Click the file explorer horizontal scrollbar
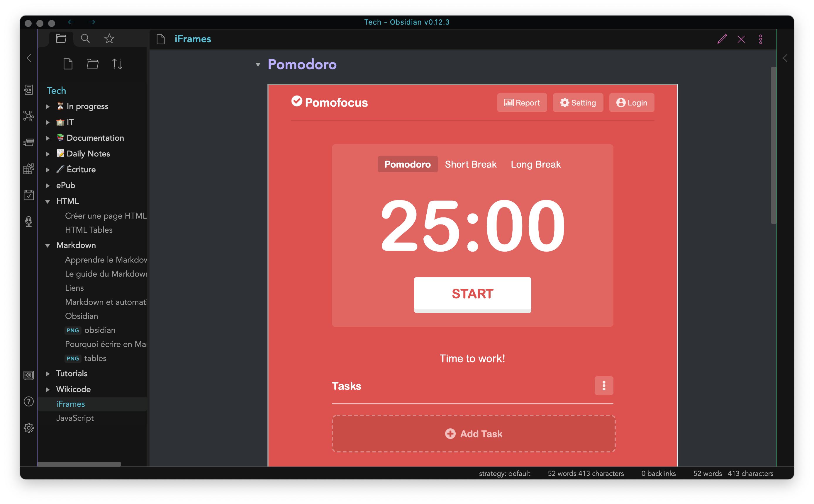 point(79,464)
